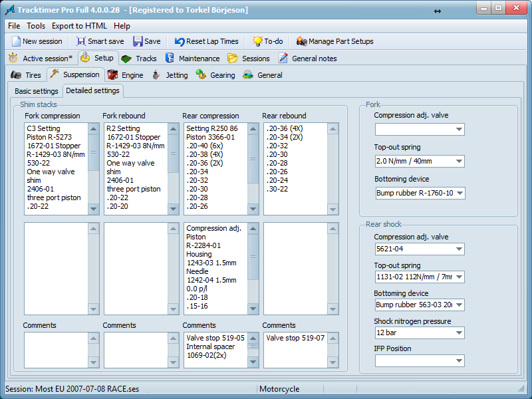Click the Tracktimer logo in title bar
532x399 pixels.
[10, 10]
